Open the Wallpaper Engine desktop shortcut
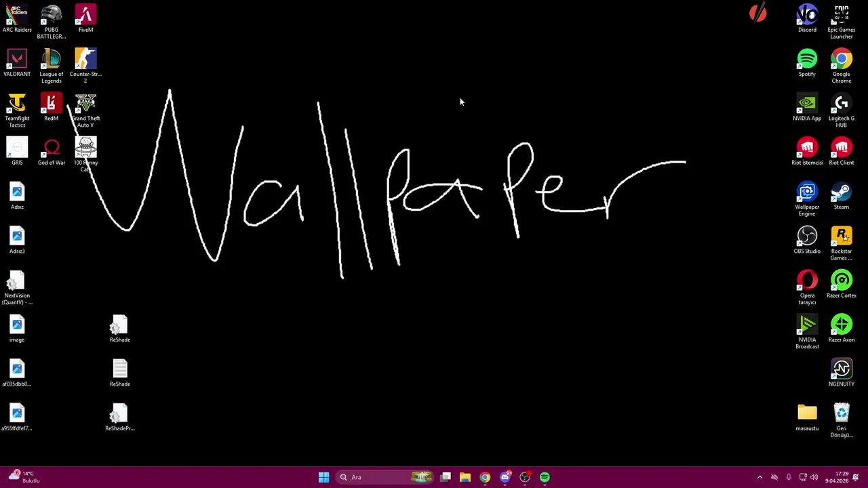This screenshot has height=488, width=868. (807, 199)
